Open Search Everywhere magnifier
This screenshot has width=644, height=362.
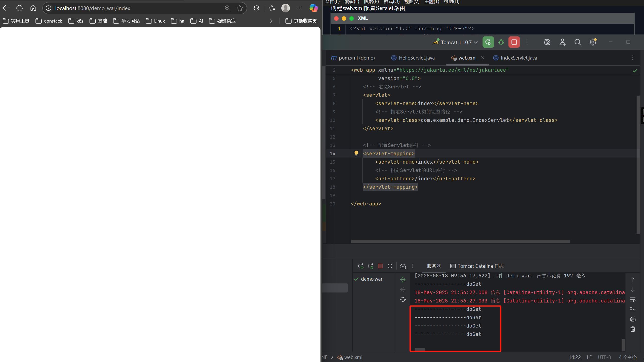(578, 42)
